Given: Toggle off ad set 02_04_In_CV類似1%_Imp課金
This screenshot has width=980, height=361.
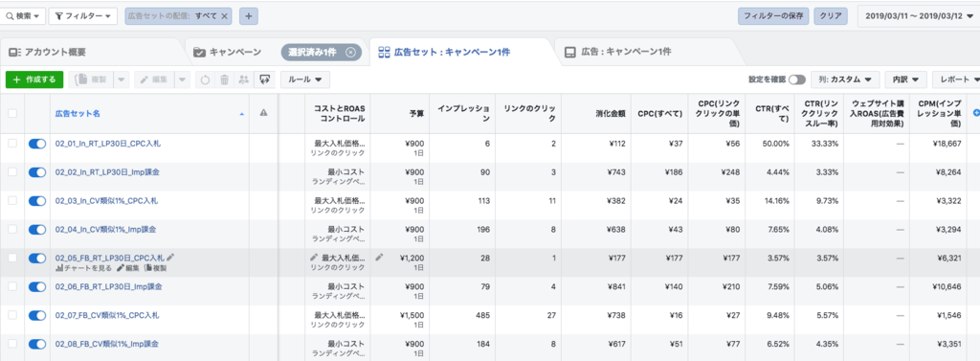Looking at the screenshot, I should pyautogui.click(x=37, y=230).
